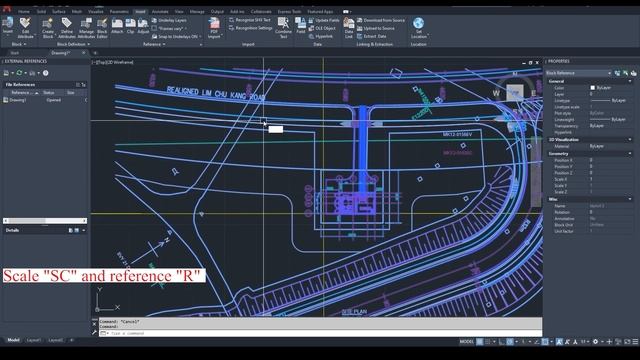Click the Color ByLayer swatch
The width and height of the screenshot is (640, 360).
[x=593, y=88]
